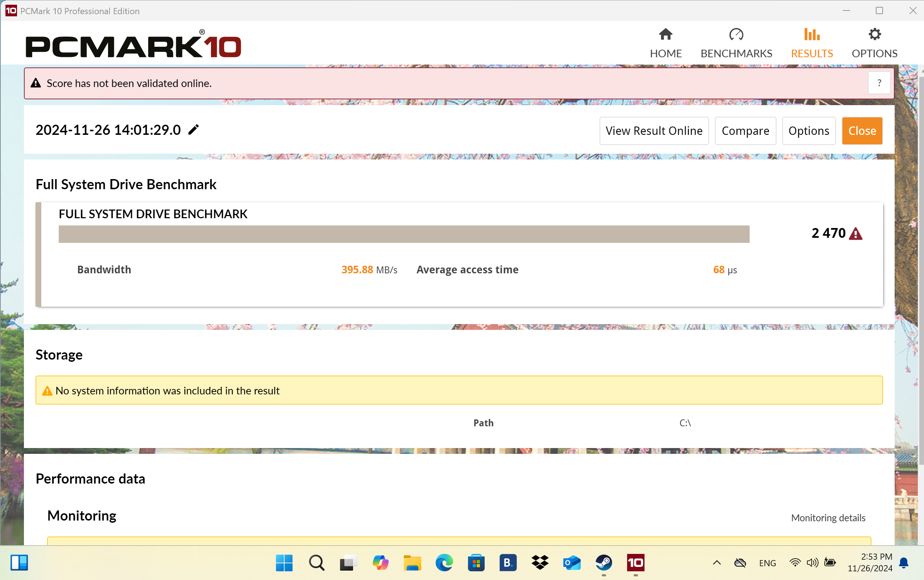Open Dropbox from the taskbar
The image size is (924, 580).
[x=540, y=563]
